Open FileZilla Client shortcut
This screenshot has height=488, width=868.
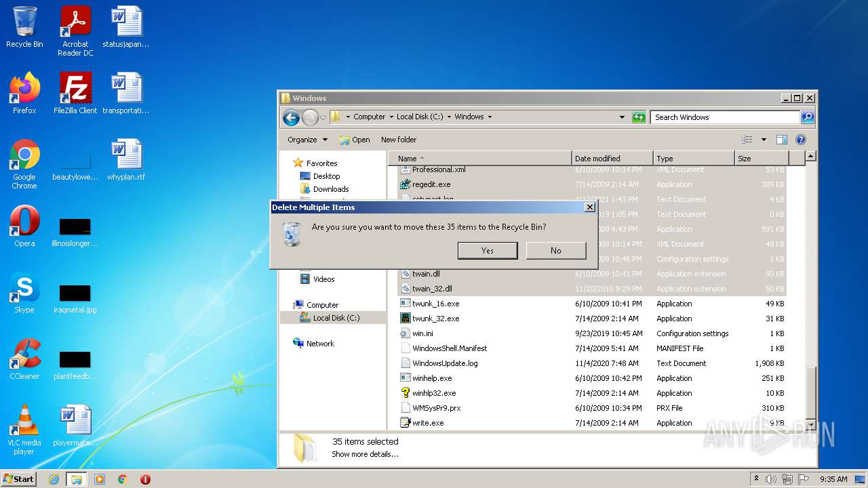pyautogui.click(x=75, y=93)
